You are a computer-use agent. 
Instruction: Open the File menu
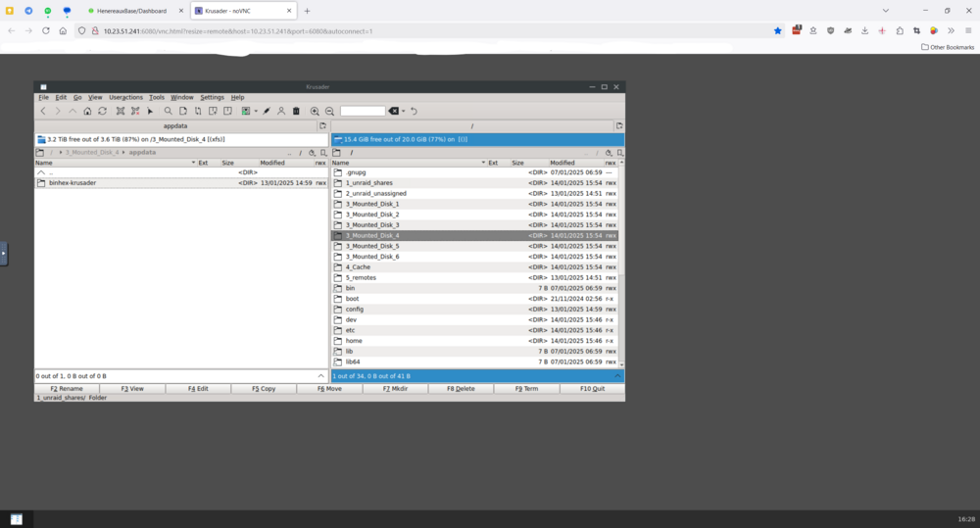tap(43, 98)
